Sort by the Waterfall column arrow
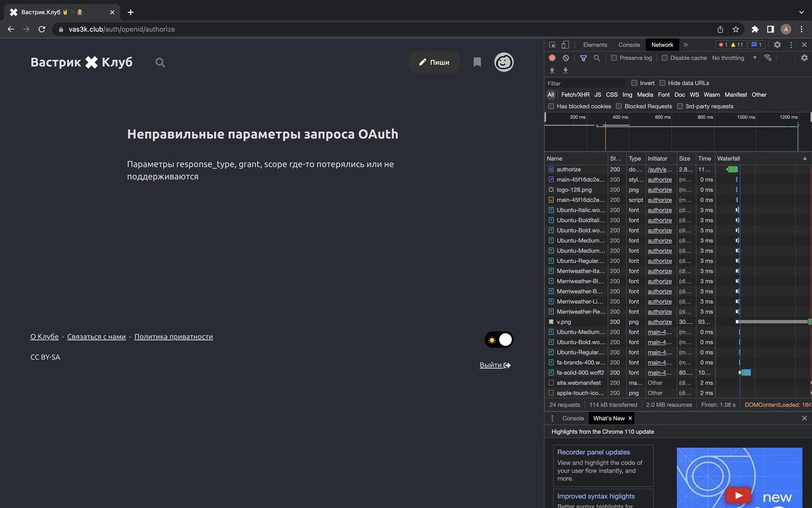 (x=804, y=158)
